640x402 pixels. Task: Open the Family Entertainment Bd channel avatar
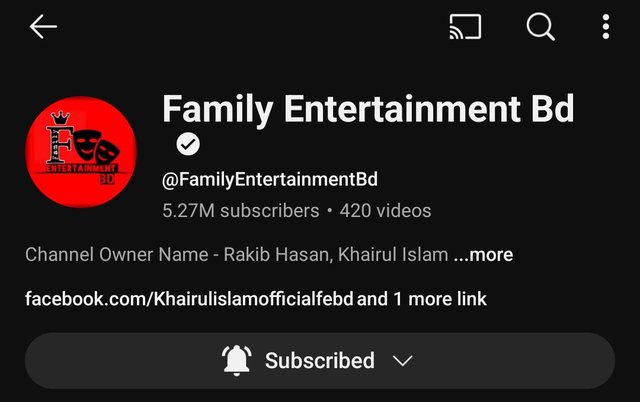coord(81,152)
